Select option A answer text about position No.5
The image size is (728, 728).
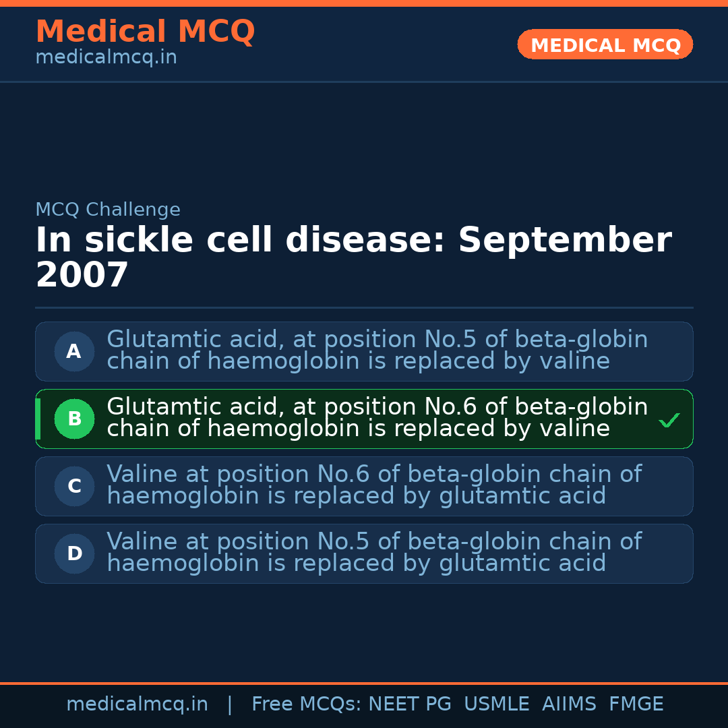377,351
